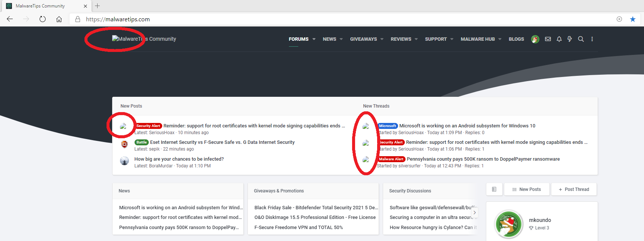Screen dimensions: 644x241
Task: Click the page icon button next to New Posts
Action: [494, 189]
